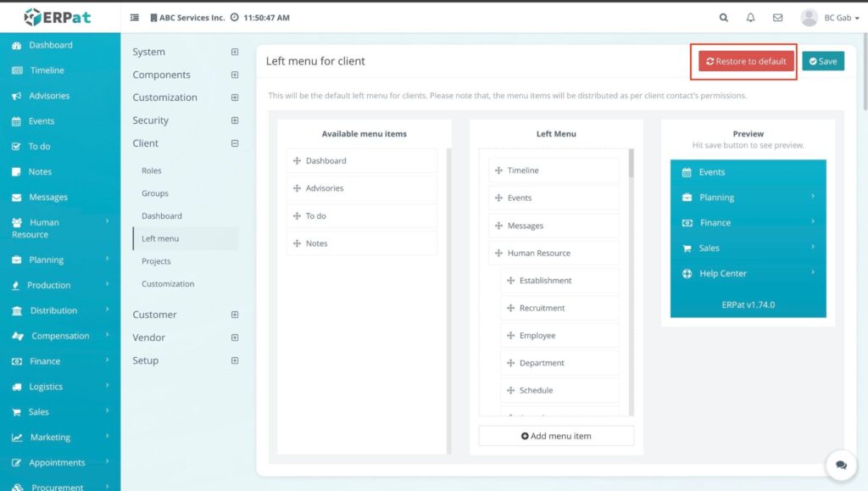Click the clock icon beside the time

(234, 17)
